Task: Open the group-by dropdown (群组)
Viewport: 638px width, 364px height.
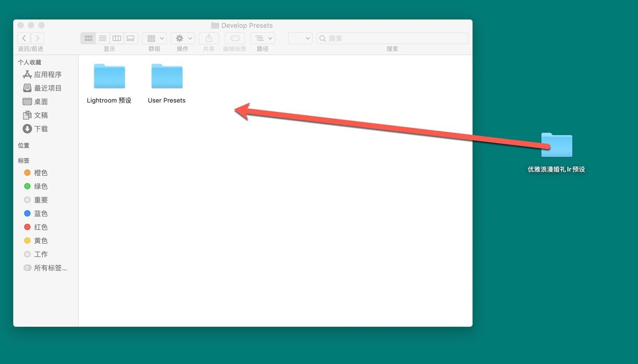Action: (154, 38)
